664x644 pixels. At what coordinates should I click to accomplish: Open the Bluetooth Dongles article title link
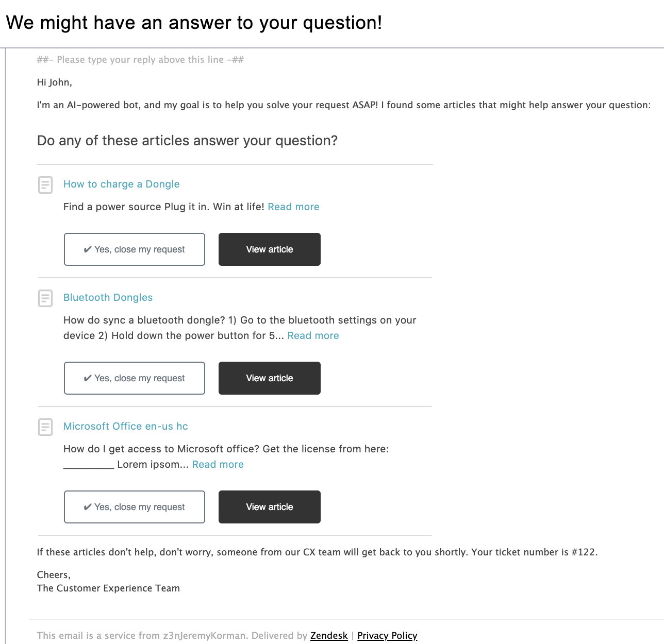pyautogui.click(x=108, y=298)
